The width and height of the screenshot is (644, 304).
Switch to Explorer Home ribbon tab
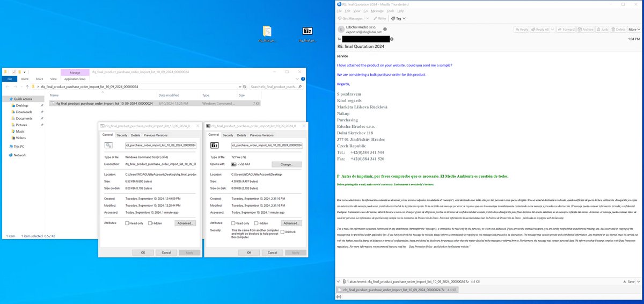(x=24, y=79)
